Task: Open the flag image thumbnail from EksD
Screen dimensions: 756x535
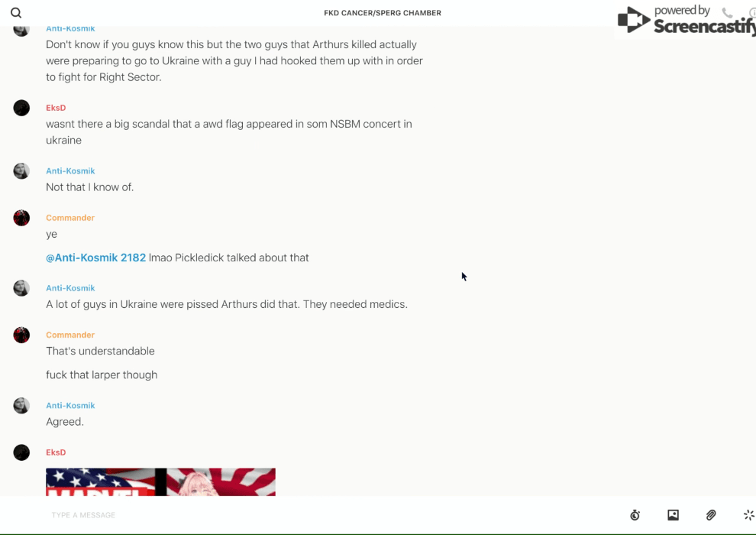Action: click(x=160, y=481)
